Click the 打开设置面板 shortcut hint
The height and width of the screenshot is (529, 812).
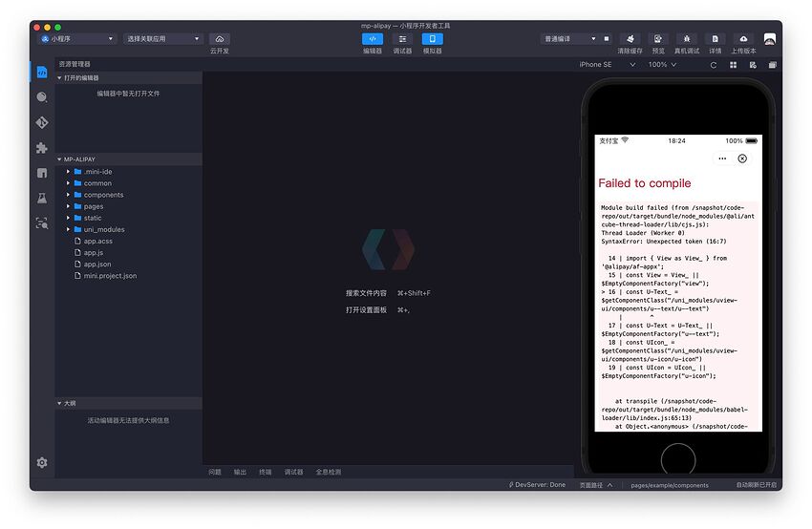[x=377, y=310]
